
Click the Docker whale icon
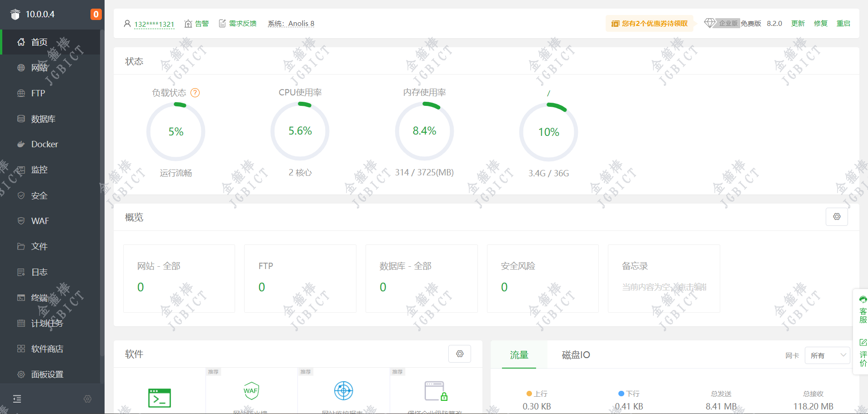[21, 144]
